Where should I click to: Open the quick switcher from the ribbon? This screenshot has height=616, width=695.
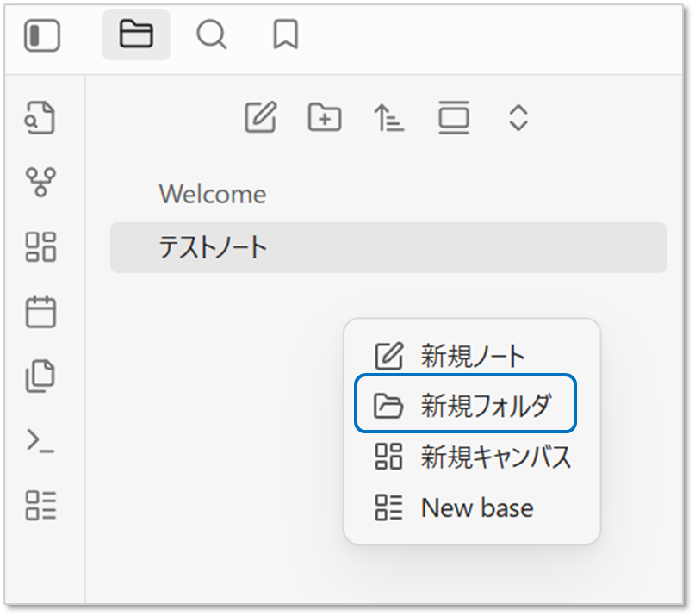pyautogui.click(x=40, y=117)
